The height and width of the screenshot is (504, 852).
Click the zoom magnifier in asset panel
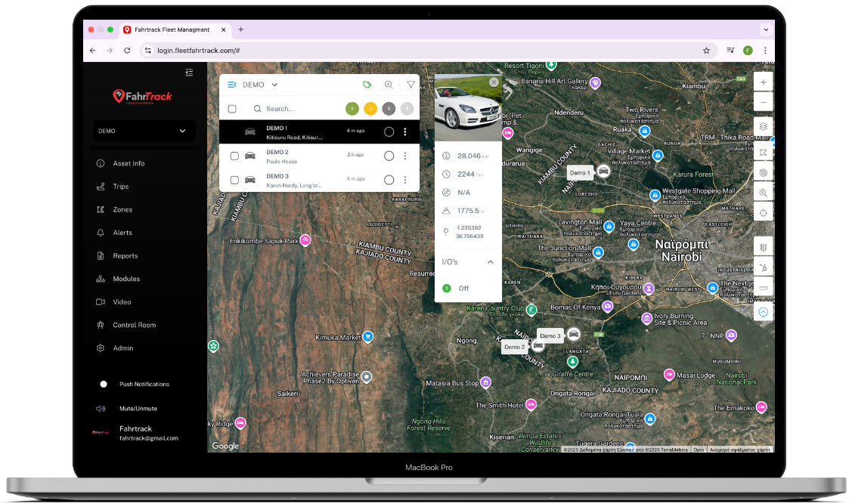click(389, 85)
